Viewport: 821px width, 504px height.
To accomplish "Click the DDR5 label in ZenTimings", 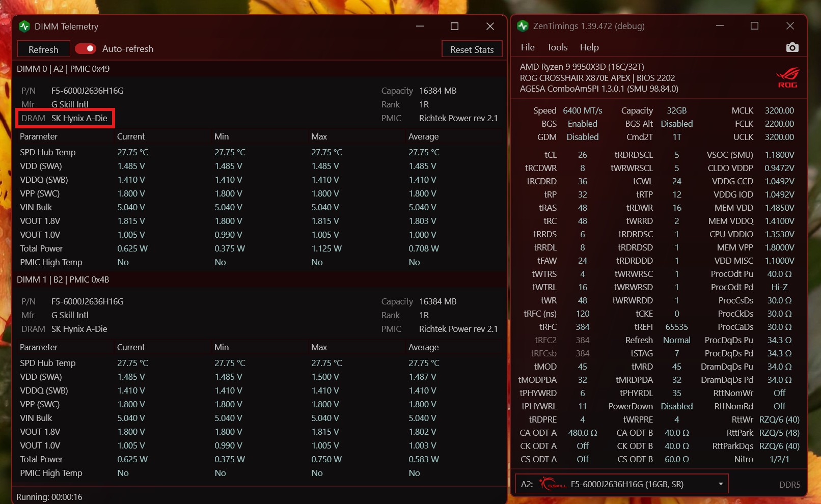I will click(x=790, y=485).
